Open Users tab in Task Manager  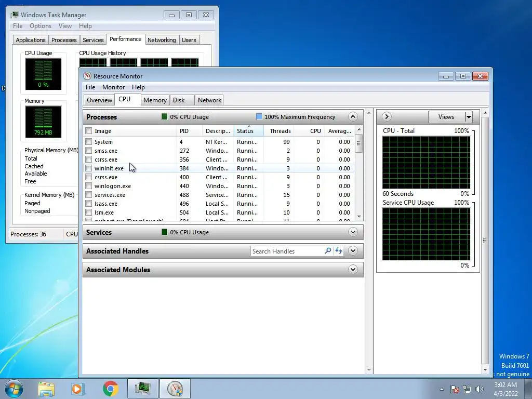coord(189,40)
